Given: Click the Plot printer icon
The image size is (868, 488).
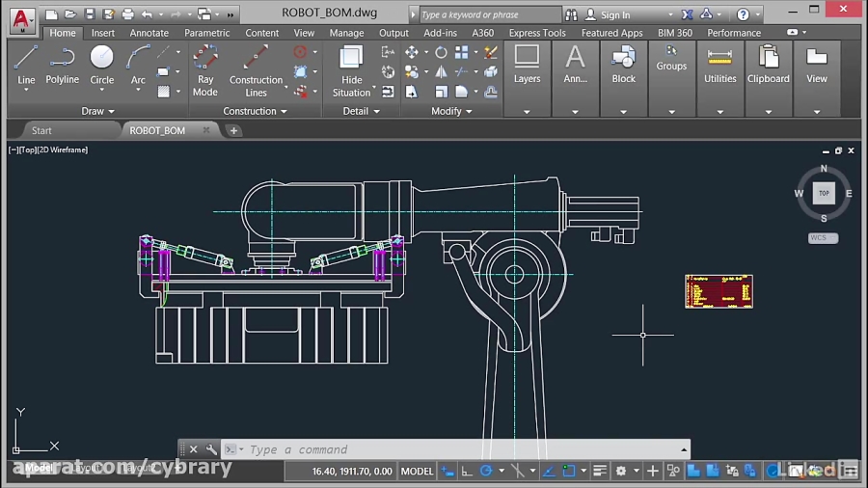Looking at the screenshot, I should (x=127, y=14).
